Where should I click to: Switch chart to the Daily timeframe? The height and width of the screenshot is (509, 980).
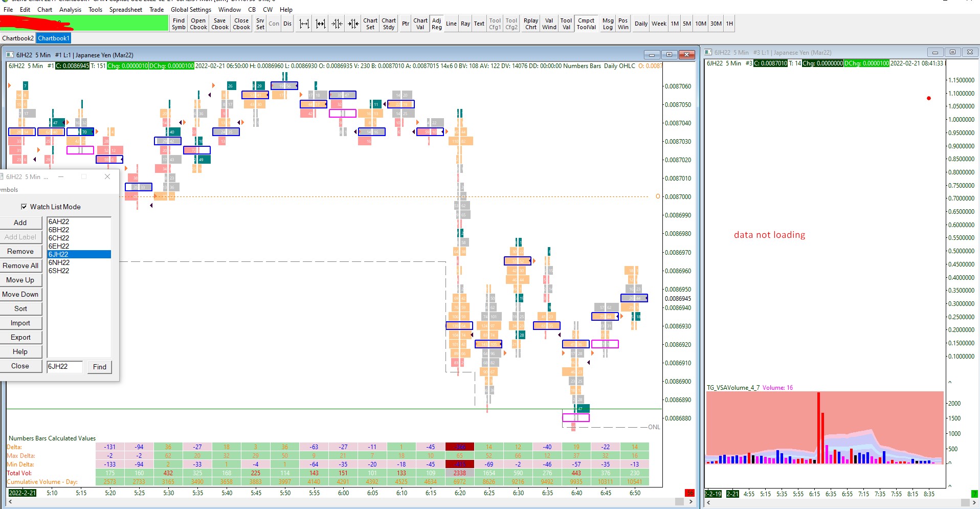(x=641, y=24)
